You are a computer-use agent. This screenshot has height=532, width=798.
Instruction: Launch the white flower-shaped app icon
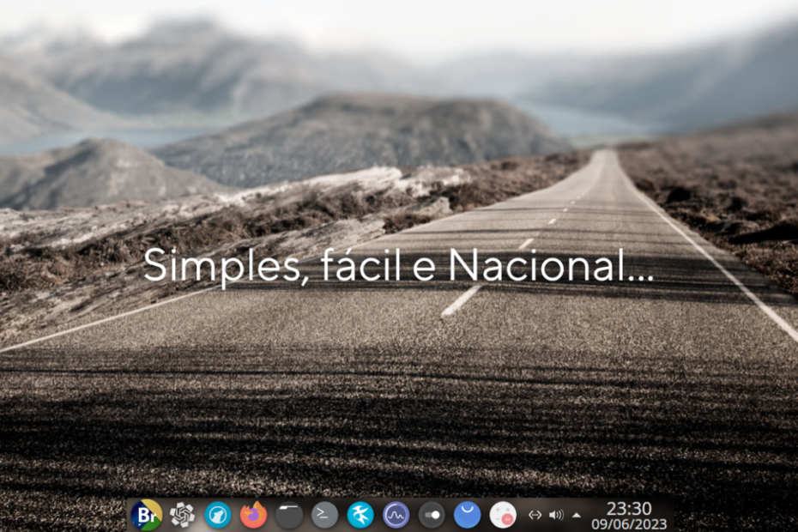click(x=182, y=515)
